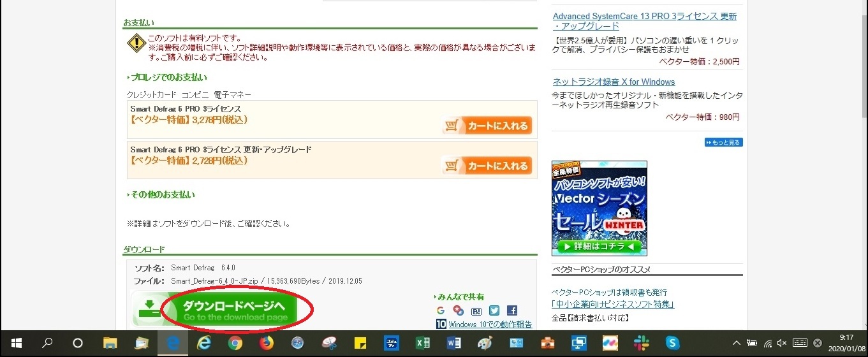Viewport: 868px width, 357px height.
Task: Open battery status icon in tray
Action: point(753,343)
